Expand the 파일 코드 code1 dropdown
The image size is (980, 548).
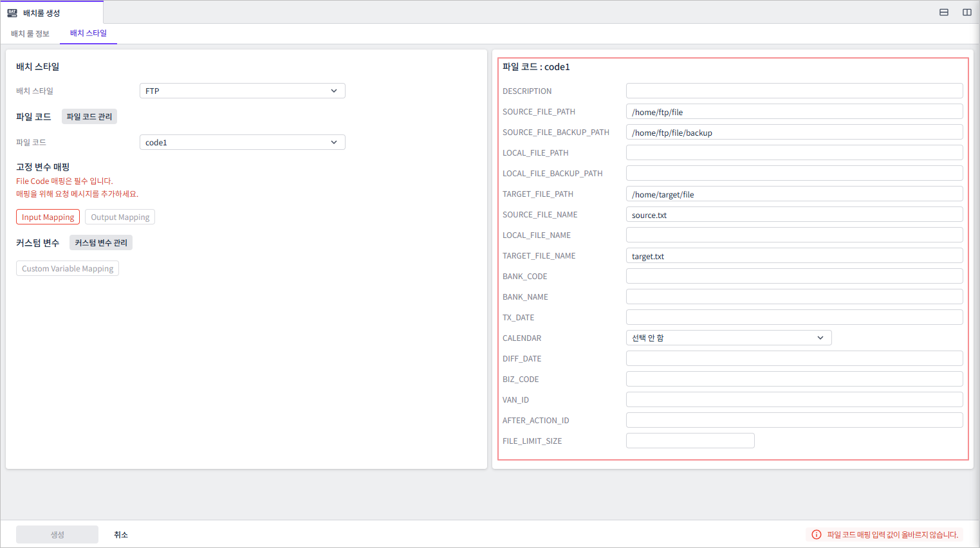pyautogui.click(x=243, y=142)
